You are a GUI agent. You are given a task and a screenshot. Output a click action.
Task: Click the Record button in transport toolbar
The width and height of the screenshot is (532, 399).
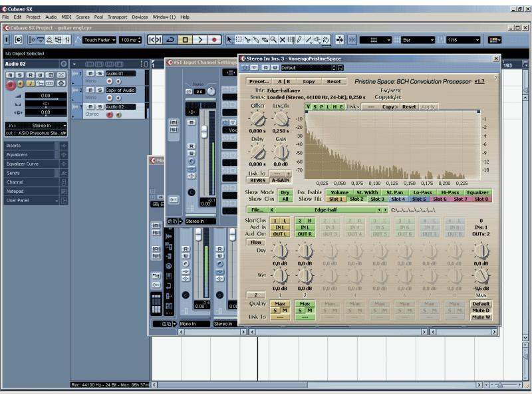[x=214, y=40]
